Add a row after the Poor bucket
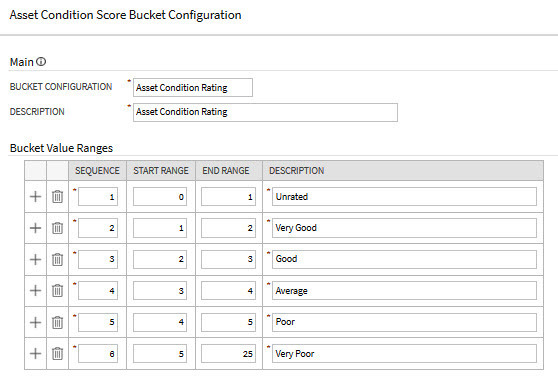 (x=35, y=322)
